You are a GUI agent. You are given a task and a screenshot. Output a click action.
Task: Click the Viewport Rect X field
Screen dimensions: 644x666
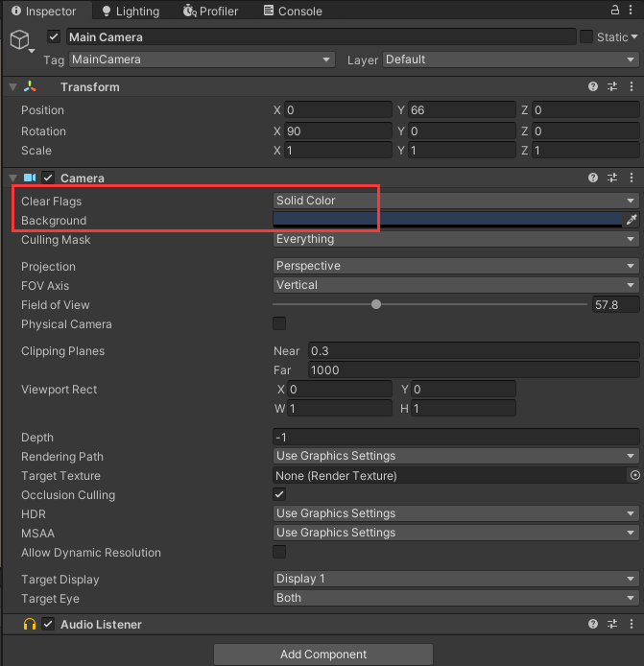point(340,389)
